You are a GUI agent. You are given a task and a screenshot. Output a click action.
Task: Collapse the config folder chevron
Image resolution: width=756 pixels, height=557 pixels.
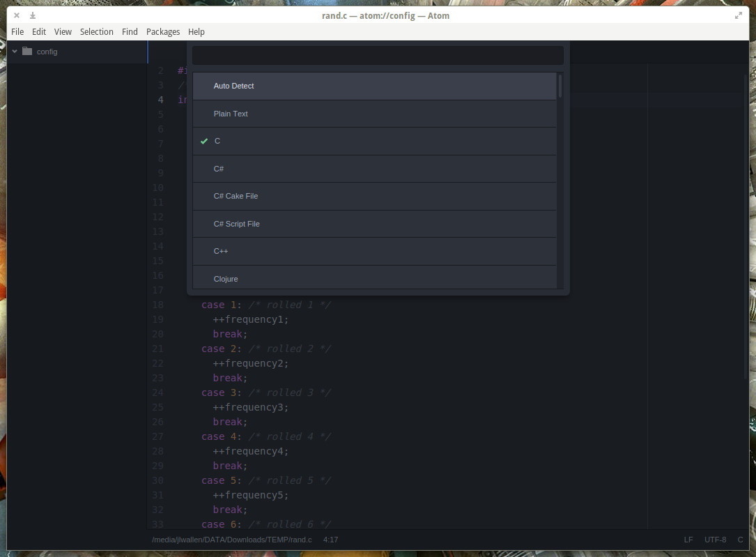[15, 51]
